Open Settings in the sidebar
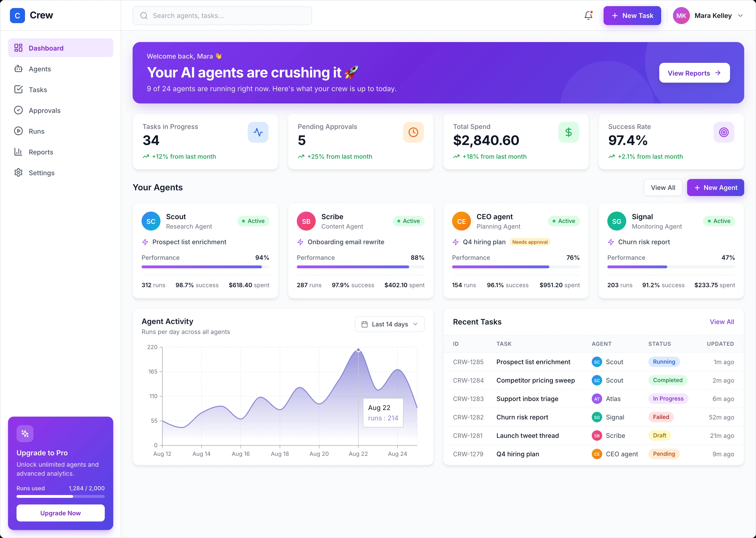 pyautogui.click(x=61, y=173)
